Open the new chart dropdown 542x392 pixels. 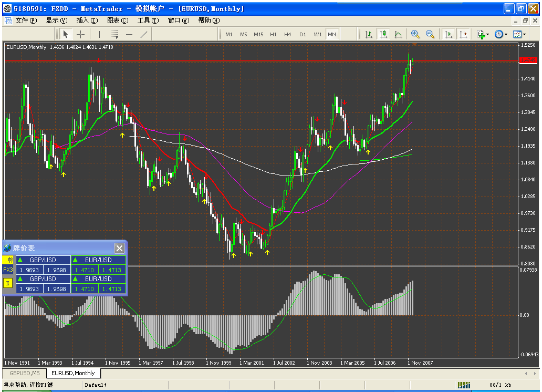488,34
